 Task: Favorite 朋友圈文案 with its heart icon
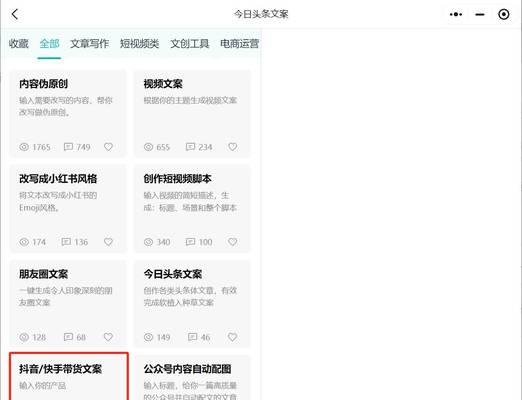click(108, 337)
